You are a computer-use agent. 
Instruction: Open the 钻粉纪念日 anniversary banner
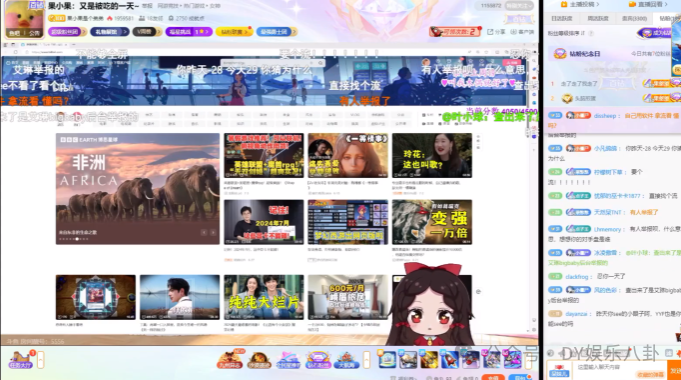coord(610,54)
